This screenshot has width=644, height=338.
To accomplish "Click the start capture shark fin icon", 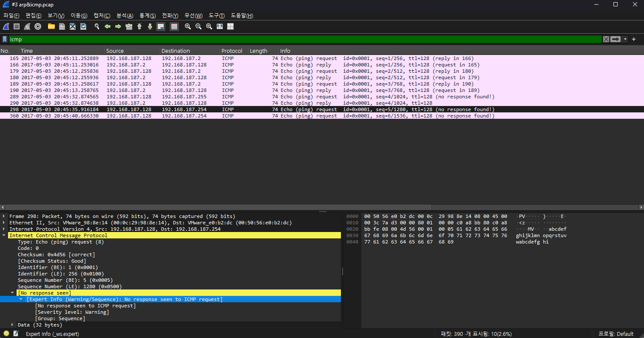I will [6, 26].
